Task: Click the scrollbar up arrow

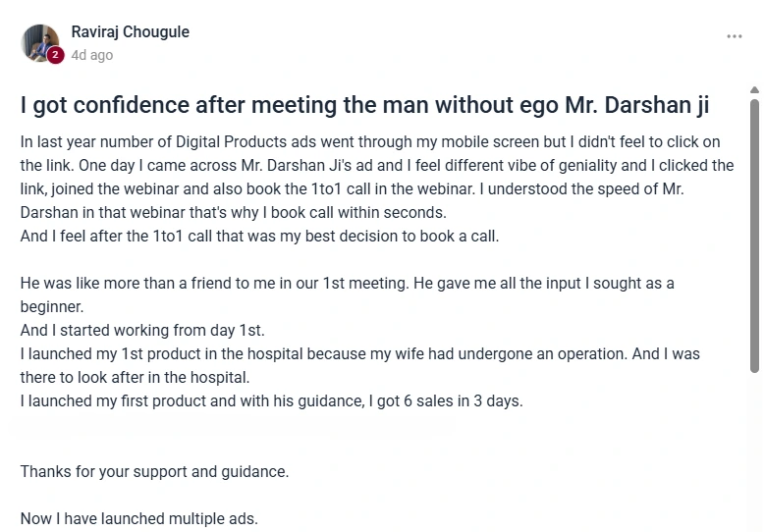Action: 754,91
